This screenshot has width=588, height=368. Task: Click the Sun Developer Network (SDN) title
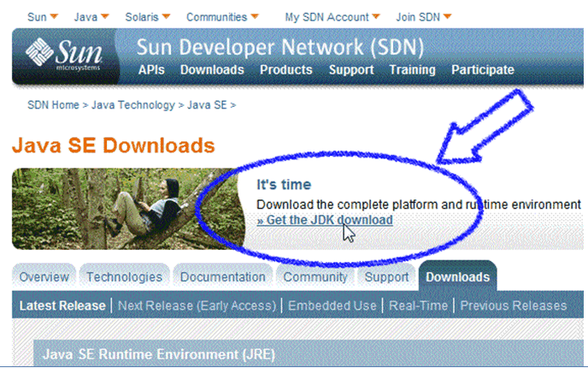coord(280,48)
